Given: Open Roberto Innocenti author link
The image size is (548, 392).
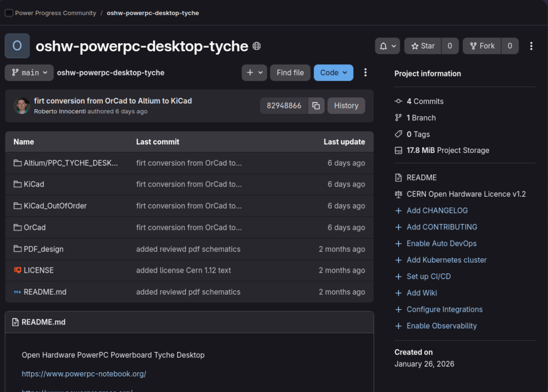Looking at the screenshot, I should click(x=60, y=111).
